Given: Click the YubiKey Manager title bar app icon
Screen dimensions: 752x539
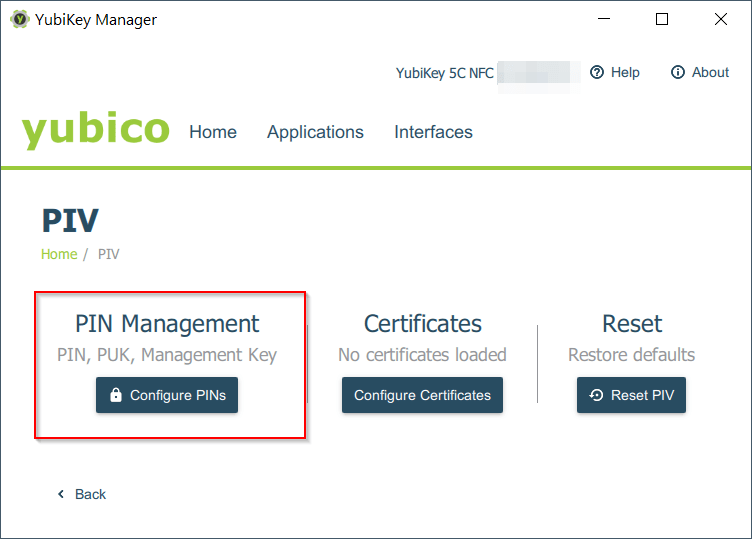Looking at the screenshot, I should pos(19,20).
